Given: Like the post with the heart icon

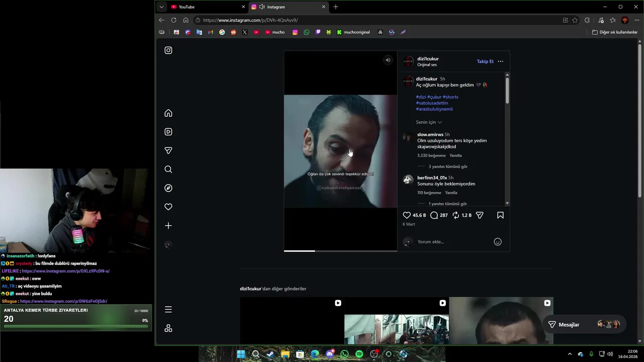Looking at the screenshot, I should (x=407, y=215).
